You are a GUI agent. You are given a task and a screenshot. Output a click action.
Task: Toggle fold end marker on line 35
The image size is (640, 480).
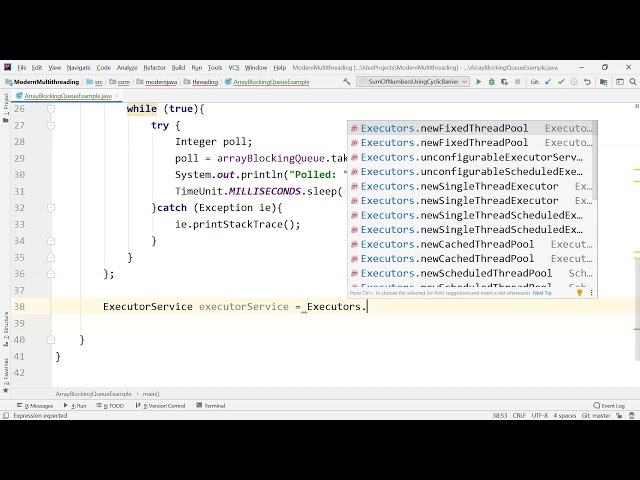pos(51,258)
